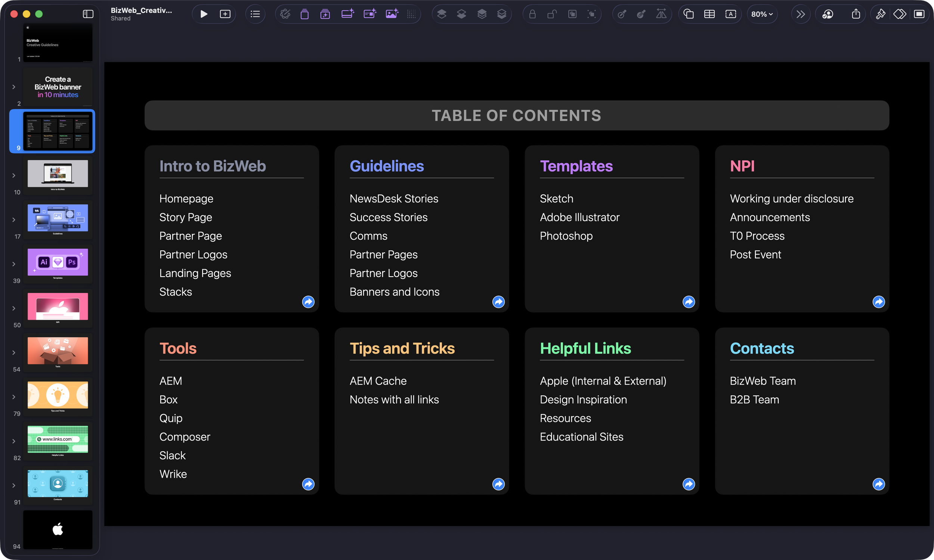Click the Table icon in the toolbar
Screen dimensions: 934x560
(x=709, y=14)
